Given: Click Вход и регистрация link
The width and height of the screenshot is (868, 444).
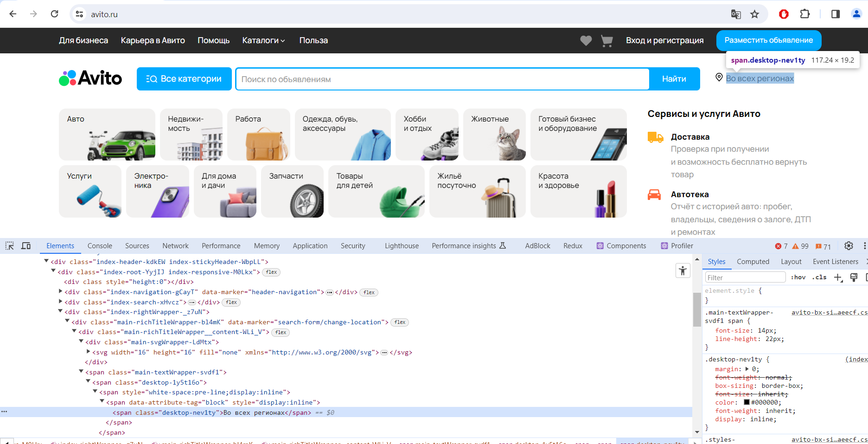Looking at the screenshot, I should pos(664,41).
